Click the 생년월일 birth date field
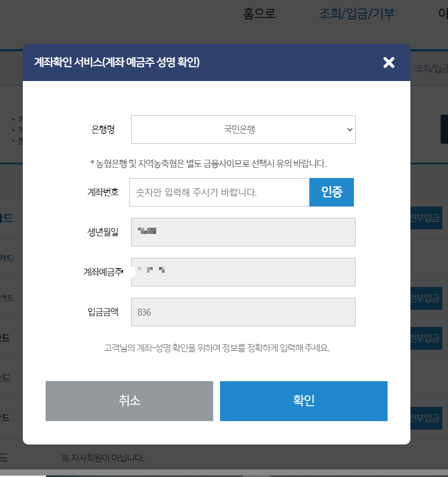The width and height of the screenshot is (448, 477). tap(243, 232)
